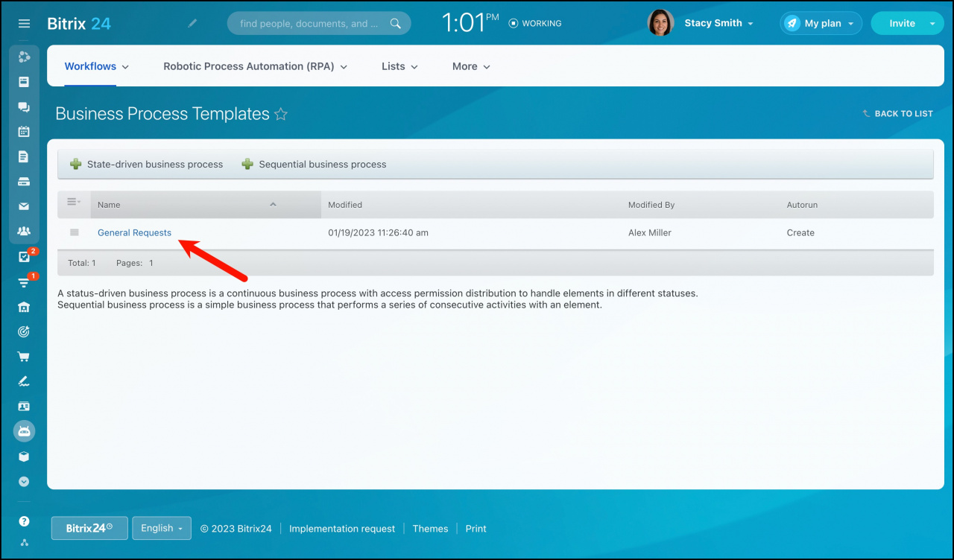Screen dimensions: 954x560
Task: Focus the find people, documents search field
Action: point(319,23)
